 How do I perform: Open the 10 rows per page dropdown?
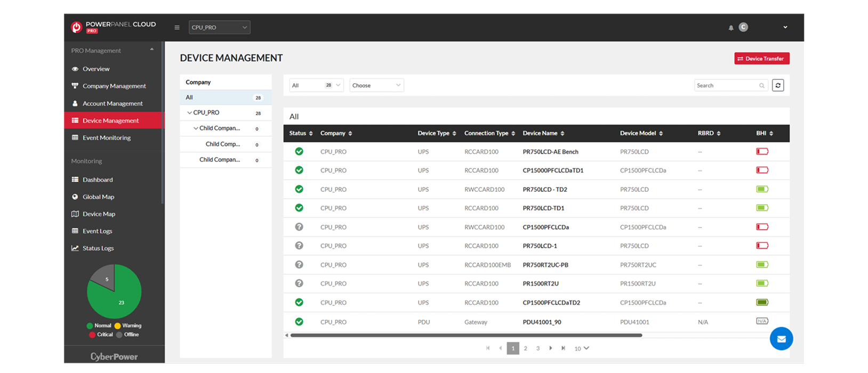pyautogui.click(x=581, y=348)
